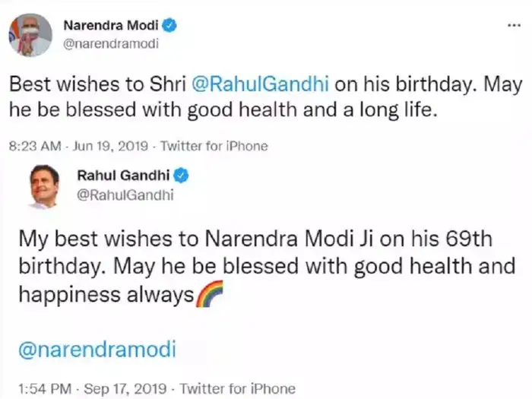
Task: Follow the blue @narendramodi mention in second tweet
Action: coord(97,350)
